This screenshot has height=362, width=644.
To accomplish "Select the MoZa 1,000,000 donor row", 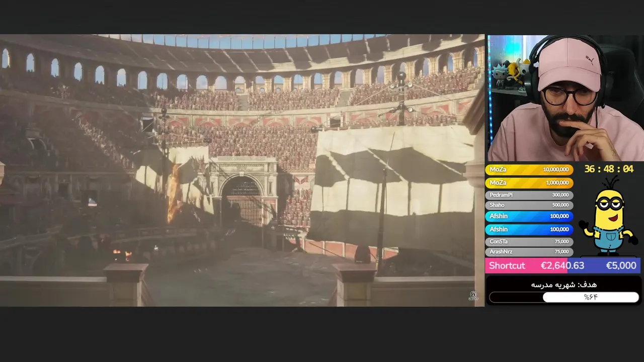I will 529,183.
